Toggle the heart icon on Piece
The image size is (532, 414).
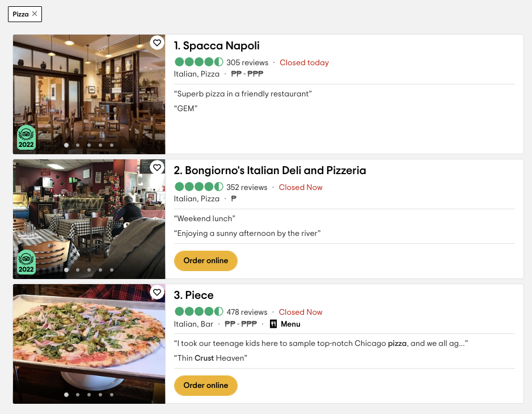point(157,292)
